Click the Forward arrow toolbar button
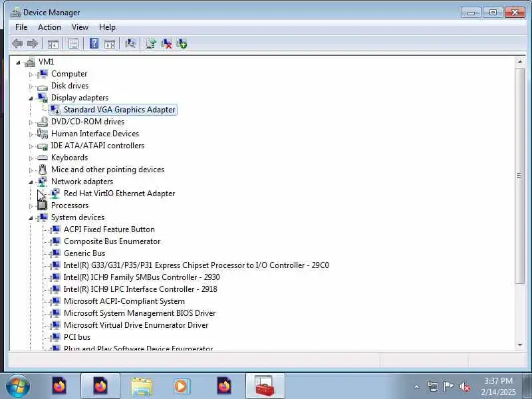 32,43
